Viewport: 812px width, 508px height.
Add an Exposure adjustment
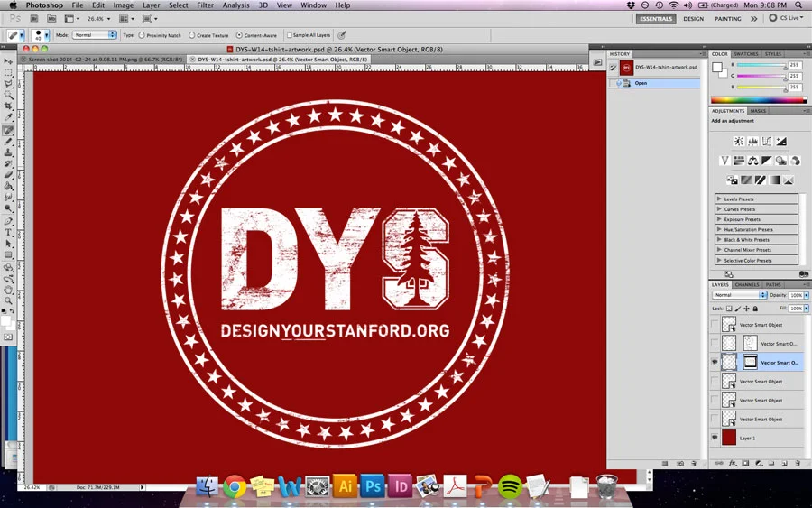coord(781,142)
